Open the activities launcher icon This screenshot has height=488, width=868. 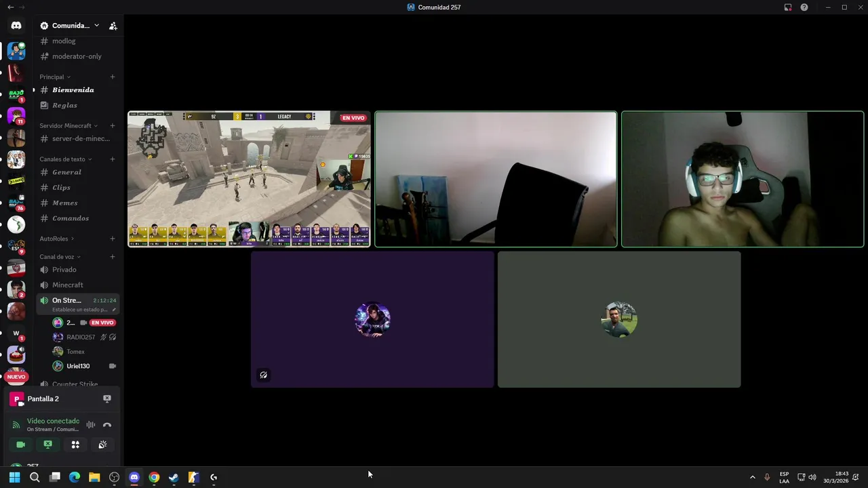coord(75,445)
